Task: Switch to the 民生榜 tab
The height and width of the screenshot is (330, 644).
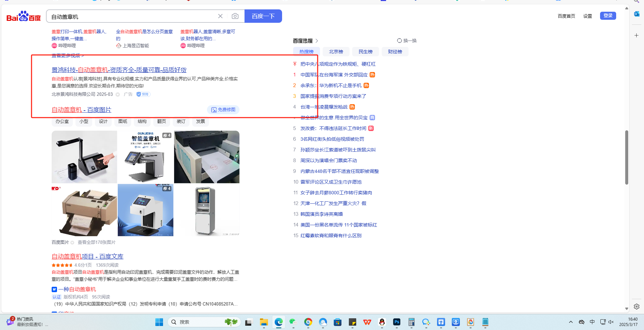Action: tap(366, 52)
